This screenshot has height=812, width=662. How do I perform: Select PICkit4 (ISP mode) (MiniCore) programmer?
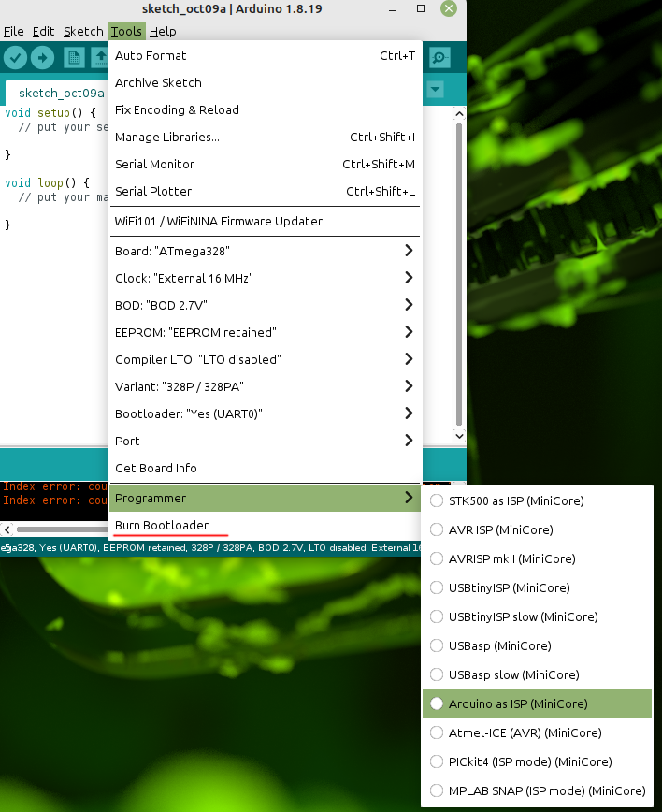click(x=537, y=761)
